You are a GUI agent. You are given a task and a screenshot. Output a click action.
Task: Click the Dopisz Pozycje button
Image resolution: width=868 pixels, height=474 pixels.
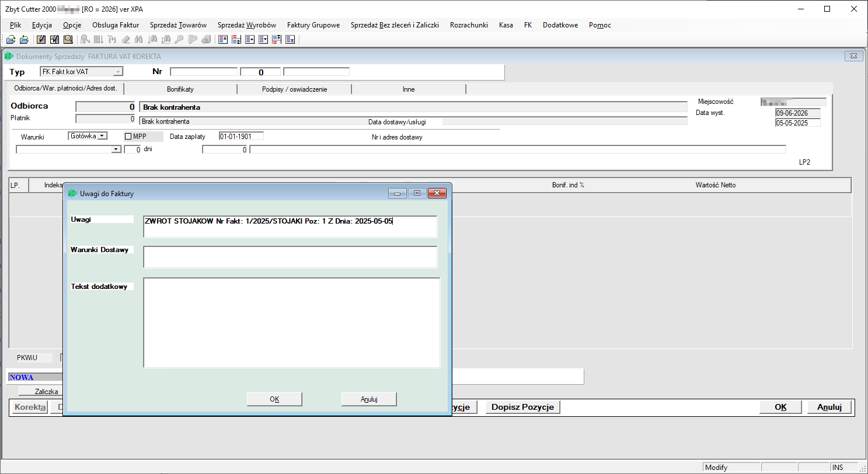523,407
